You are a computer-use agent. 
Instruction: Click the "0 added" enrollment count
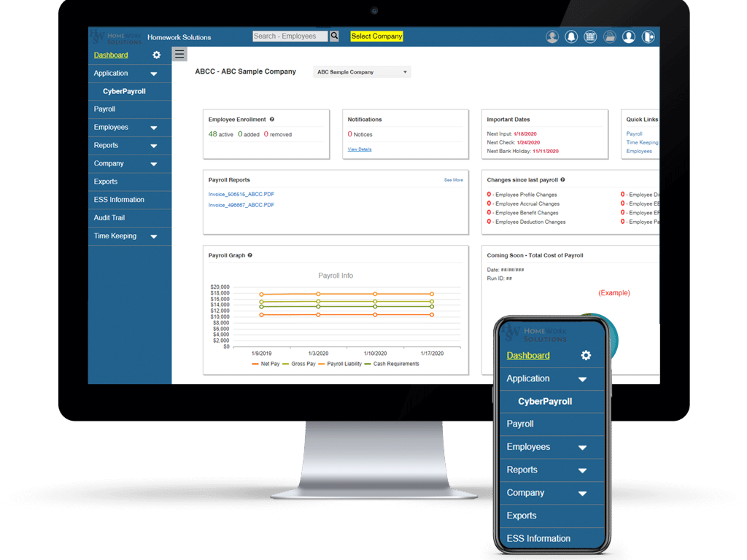[249, 134]
